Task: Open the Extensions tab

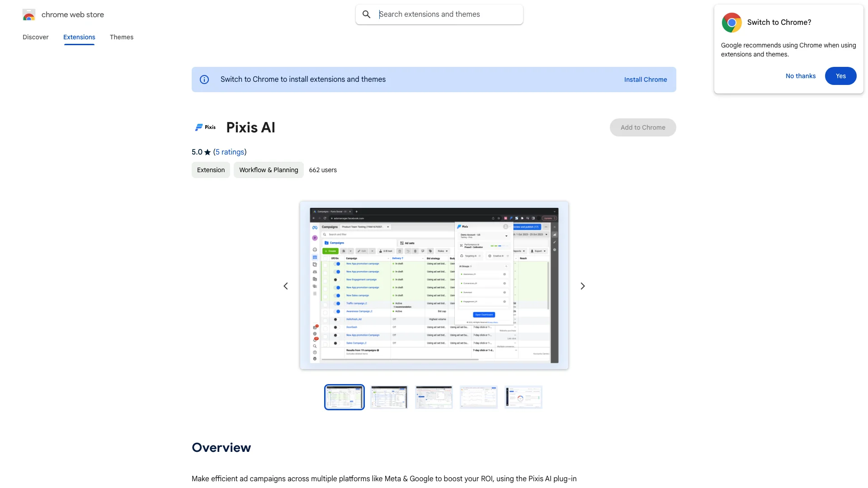Action: pyautogui.click(x=79, y=37)
